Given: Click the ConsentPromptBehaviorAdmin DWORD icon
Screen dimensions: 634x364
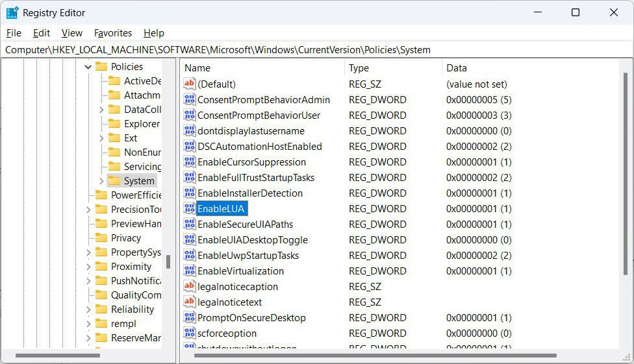Looking at the screenshot, I should coord(189,99).
